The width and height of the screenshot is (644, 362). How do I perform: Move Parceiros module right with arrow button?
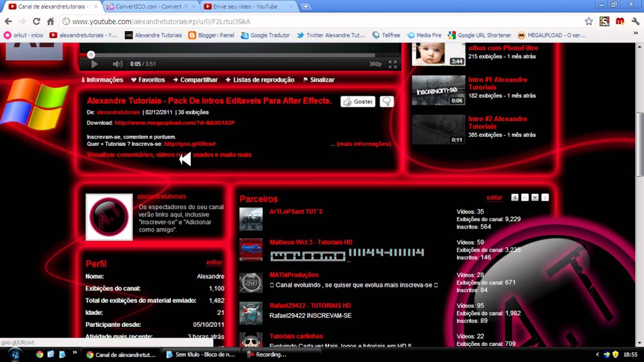pyautogui.click(x=545, y=198)
